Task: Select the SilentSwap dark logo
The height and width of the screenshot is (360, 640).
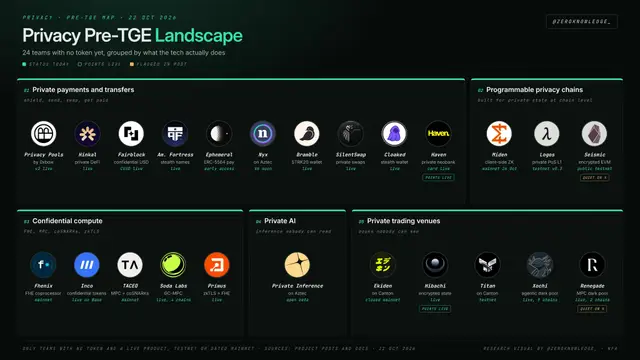Action: click(x=351, y=133)
